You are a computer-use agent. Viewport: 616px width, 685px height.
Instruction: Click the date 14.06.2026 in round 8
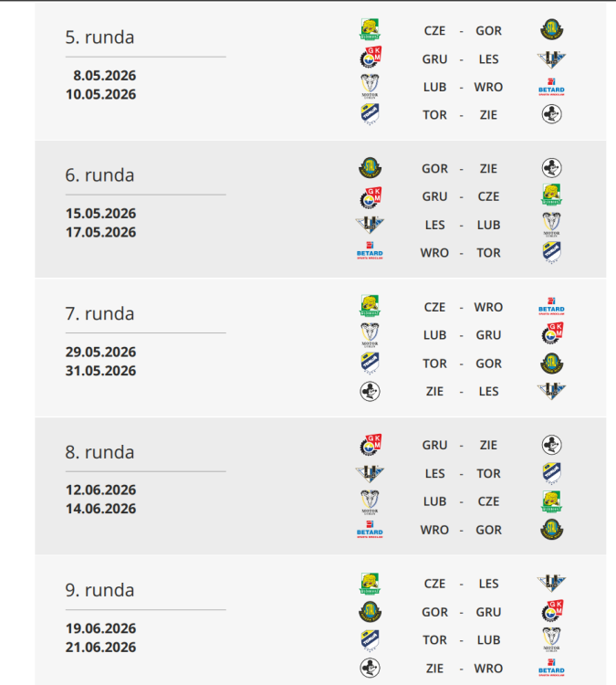[100, 509]
